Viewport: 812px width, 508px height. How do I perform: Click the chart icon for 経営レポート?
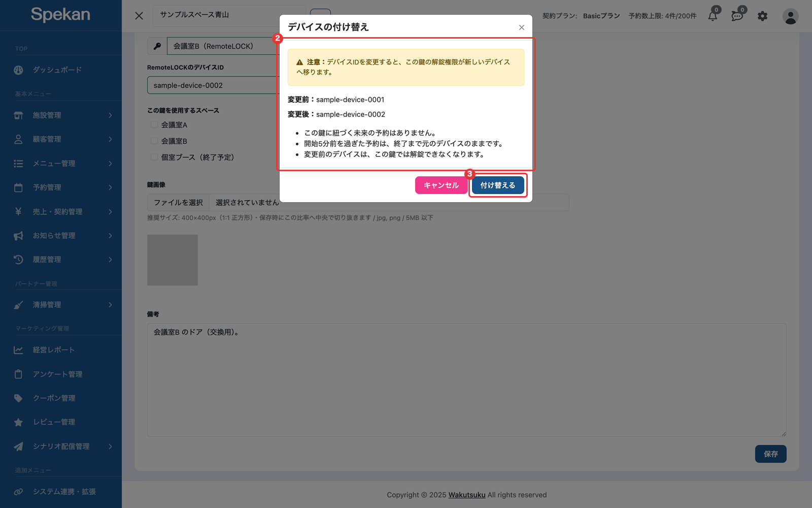(x=18, y=350)
